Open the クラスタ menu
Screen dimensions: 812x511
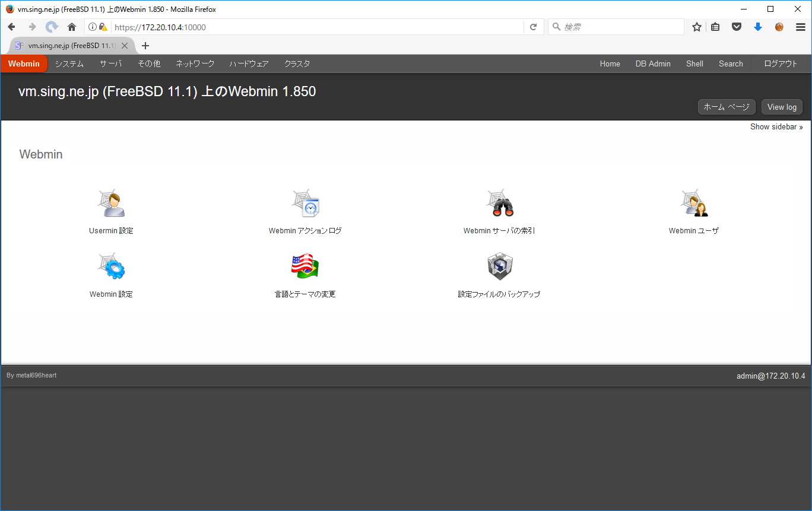point(297,64)
